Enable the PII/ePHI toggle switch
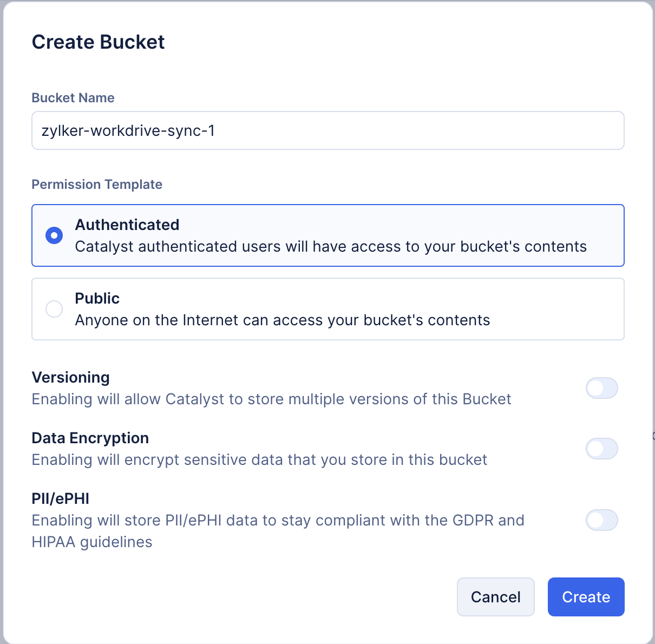The image size is (655, 644). (601, 520)
